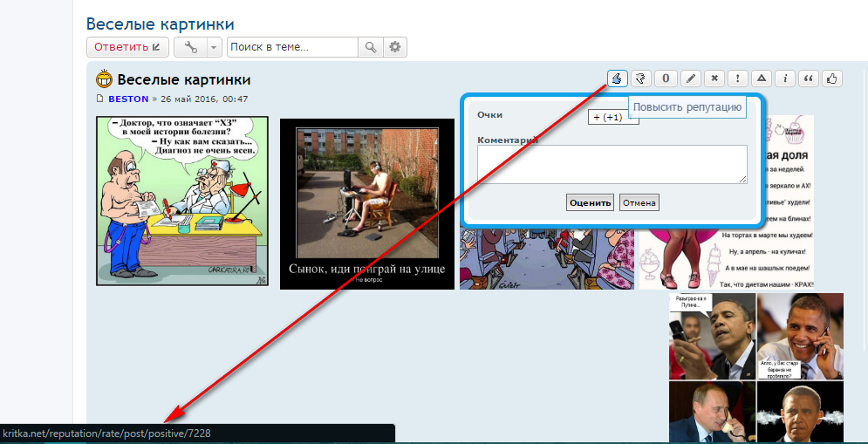This screenshot has width=868, height=444.
Task: Click the Отмена cancel button
Action: pyautogui.click(x=639, y=202)
